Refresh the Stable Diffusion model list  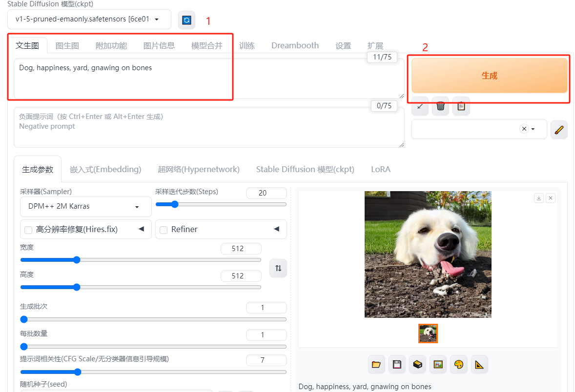tap(186, 20)
